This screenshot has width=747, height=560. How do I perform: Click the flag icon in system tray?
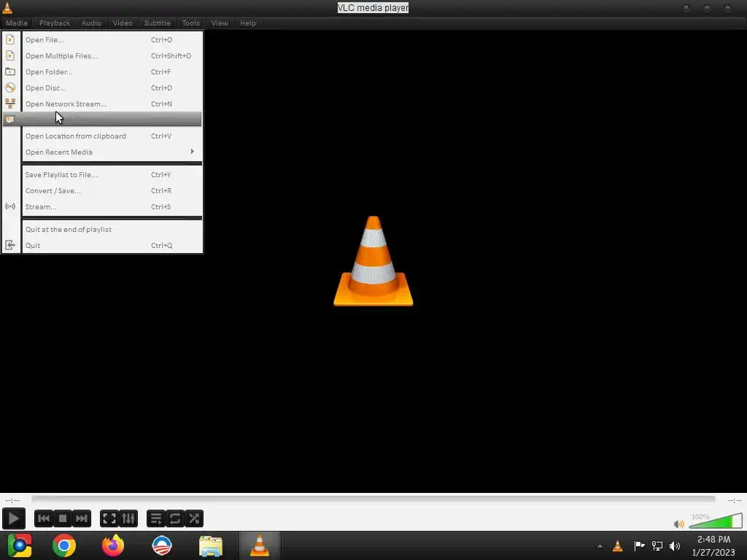pyautogui.click(x=639, y=545)
